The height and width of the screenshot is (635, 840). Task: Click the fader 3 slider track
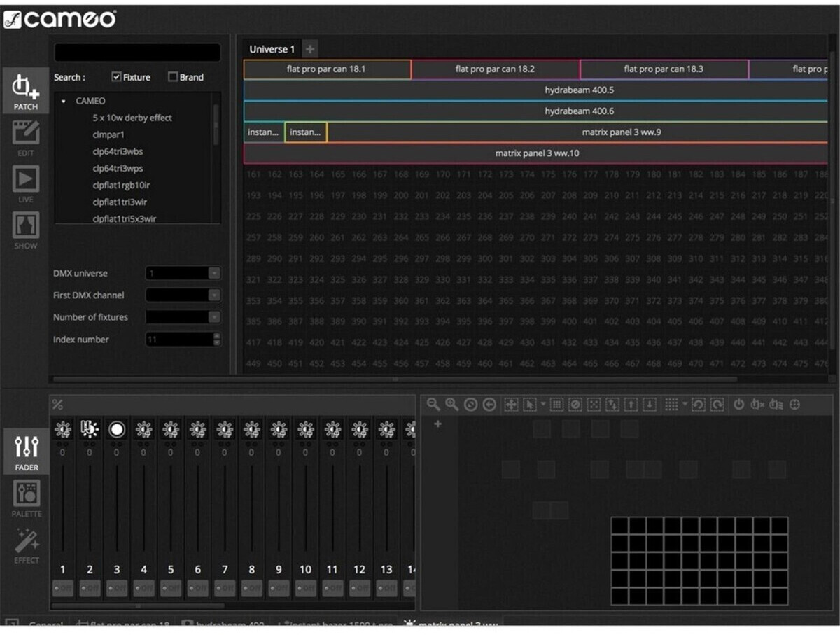click(117, 508)
